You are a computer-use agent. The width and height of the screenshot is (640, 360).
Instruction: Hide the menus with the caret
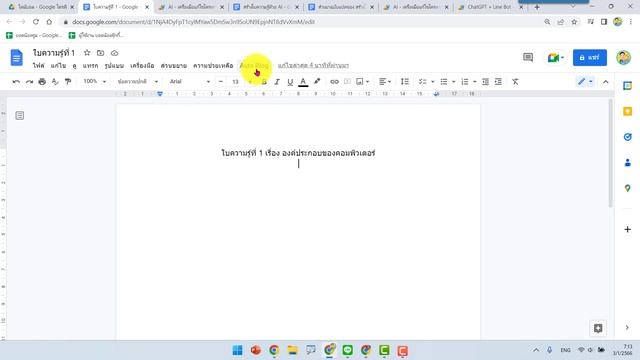(606, 82)
